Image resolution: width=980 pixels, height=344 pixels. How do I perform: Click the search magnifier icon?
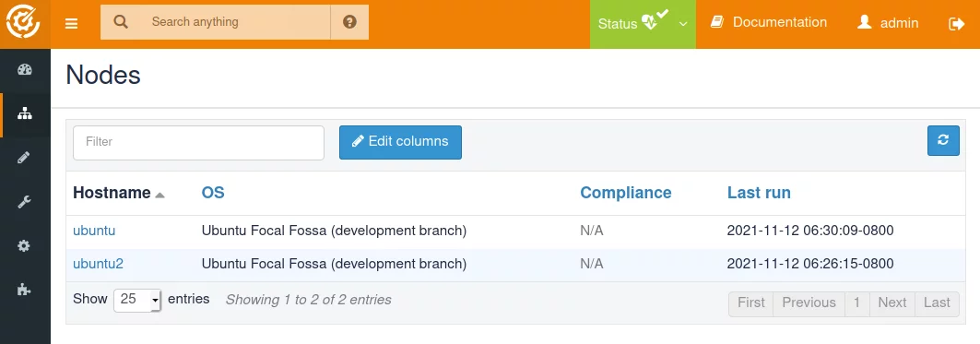[x=121, y=22]
